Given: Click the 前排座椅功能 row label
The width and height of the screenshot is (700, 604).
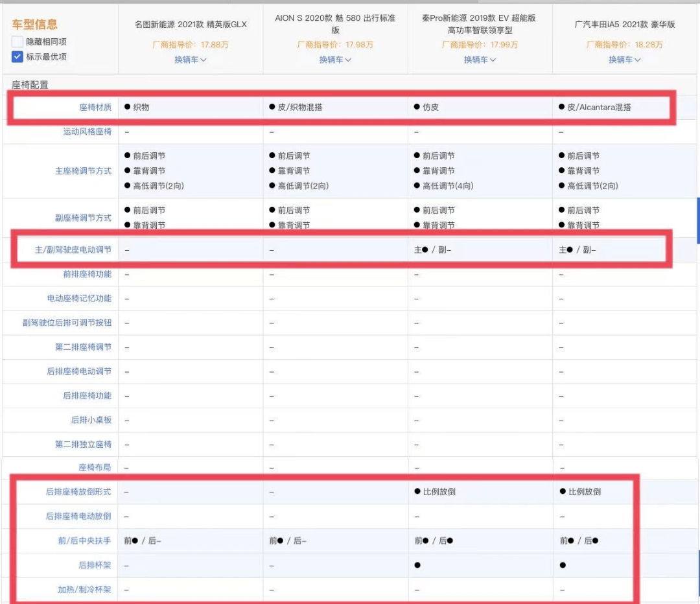Looking at the screenshot, I should pyautogui.click(x=87, y=274).
